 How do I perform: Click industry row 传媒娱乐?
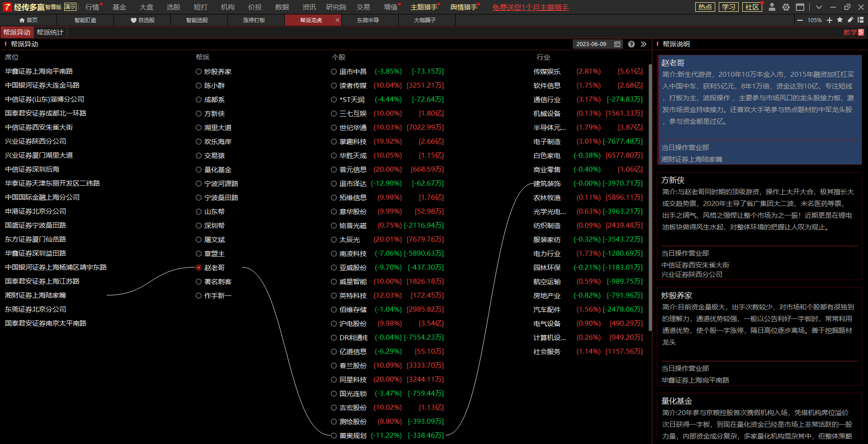coord(588,71)
